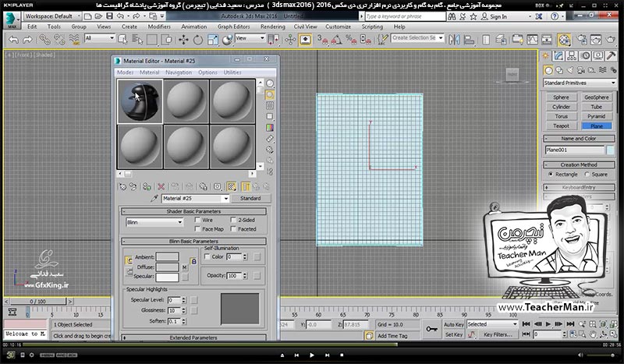
Task: Select the Square creation method
Action: [587, 175]
